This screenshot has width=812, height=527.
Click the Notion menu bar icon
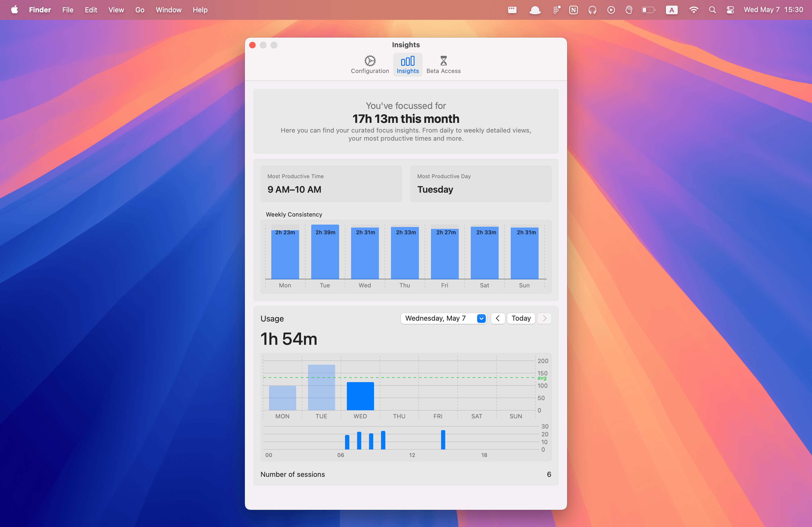tap(573, 10)
